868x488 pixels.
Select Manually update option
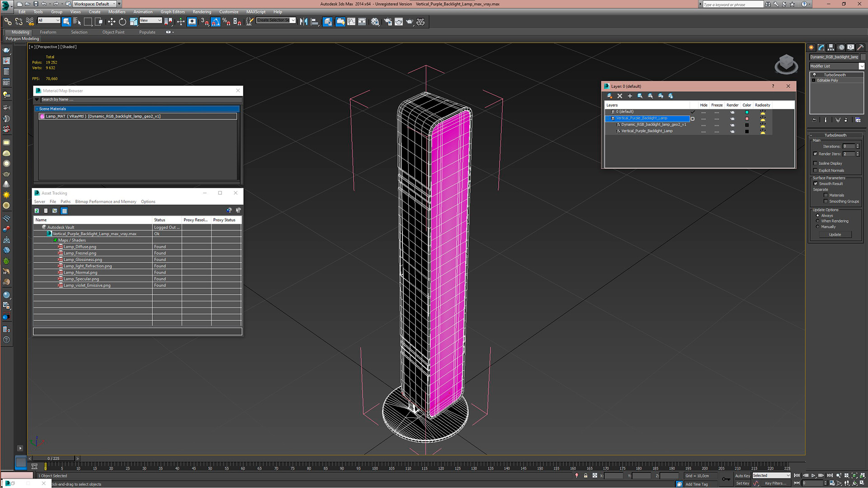coord(817,227)
